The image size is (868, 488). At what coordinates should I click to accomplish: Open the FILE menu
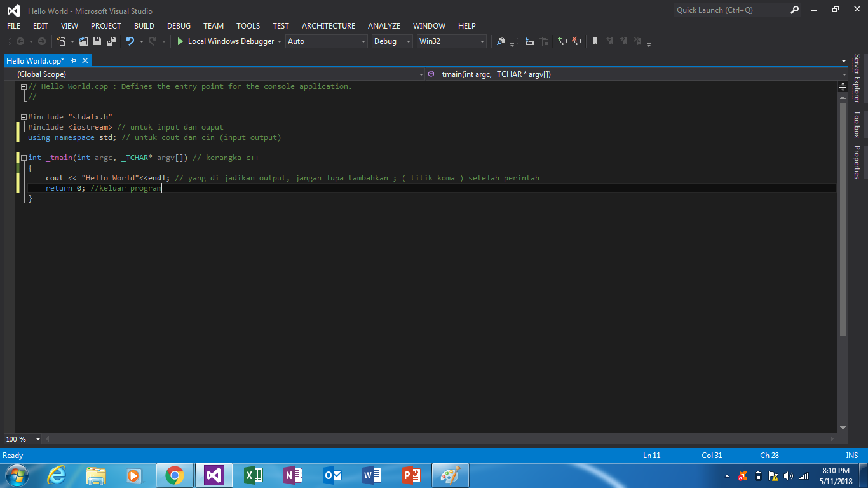13,26
